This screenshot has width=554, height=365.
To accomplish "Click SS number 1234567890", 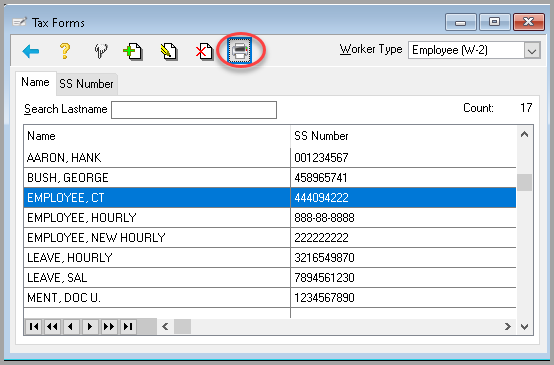I will coord(324,298).
